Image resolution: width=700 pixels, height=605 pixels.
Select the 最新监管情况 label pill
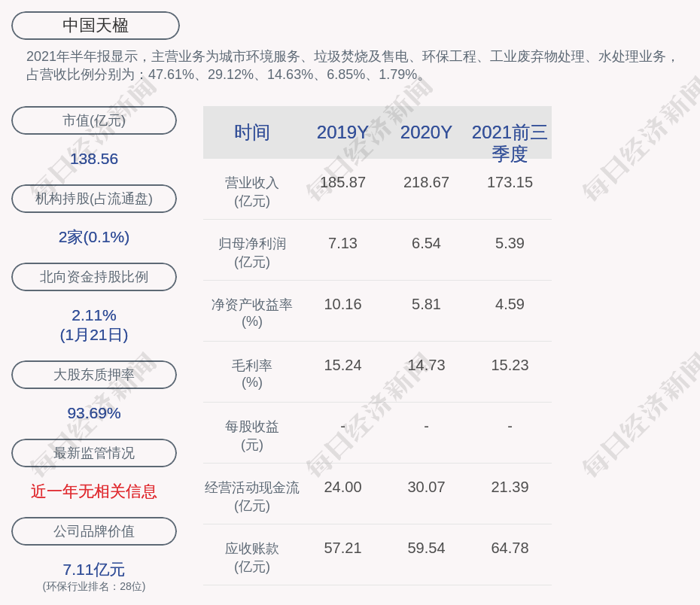94,453
